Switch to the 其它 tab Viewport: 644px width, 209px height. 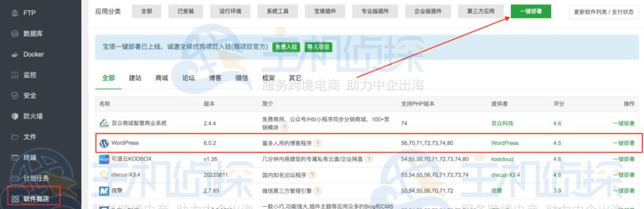295,78
